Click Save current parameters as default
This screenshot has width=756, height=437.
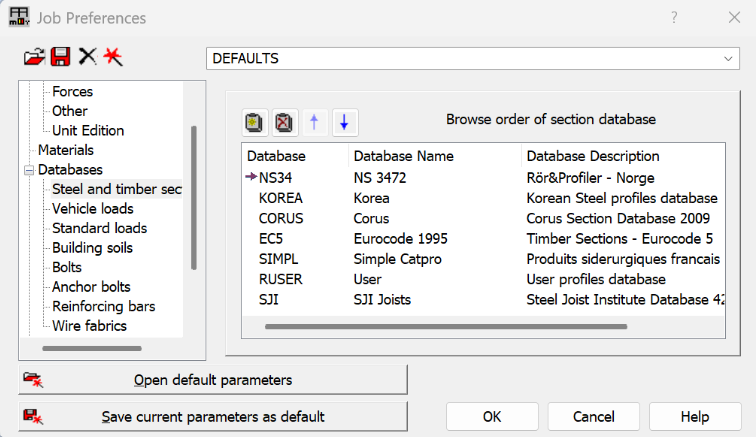coord(213,417)
